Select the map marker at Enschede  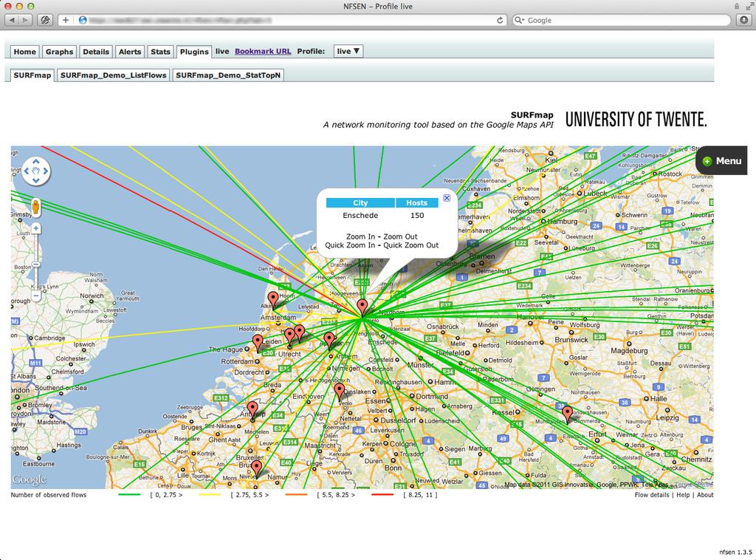point(362,307)
